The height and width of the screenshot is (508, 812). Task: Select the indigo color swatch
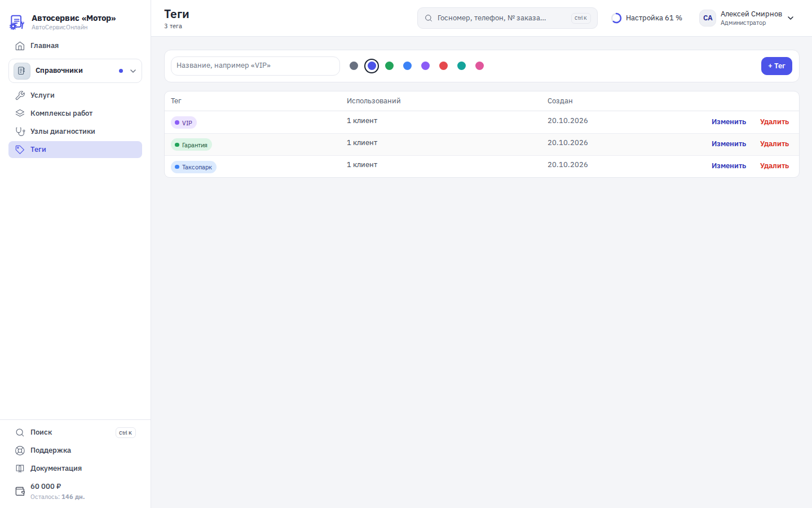[x=372, y=66]
